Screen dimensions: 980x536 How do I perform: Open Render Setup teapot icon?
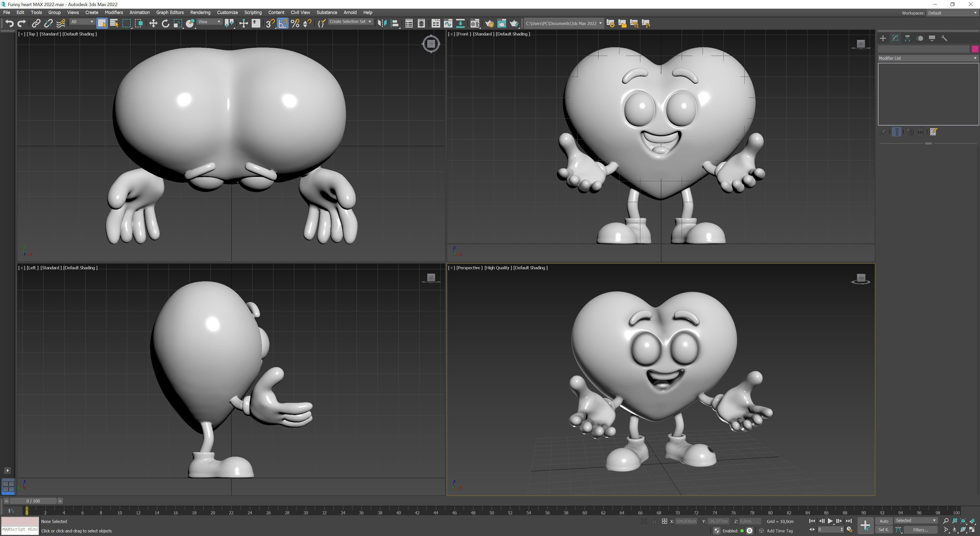pyautogui.click(x=490, y=23)
